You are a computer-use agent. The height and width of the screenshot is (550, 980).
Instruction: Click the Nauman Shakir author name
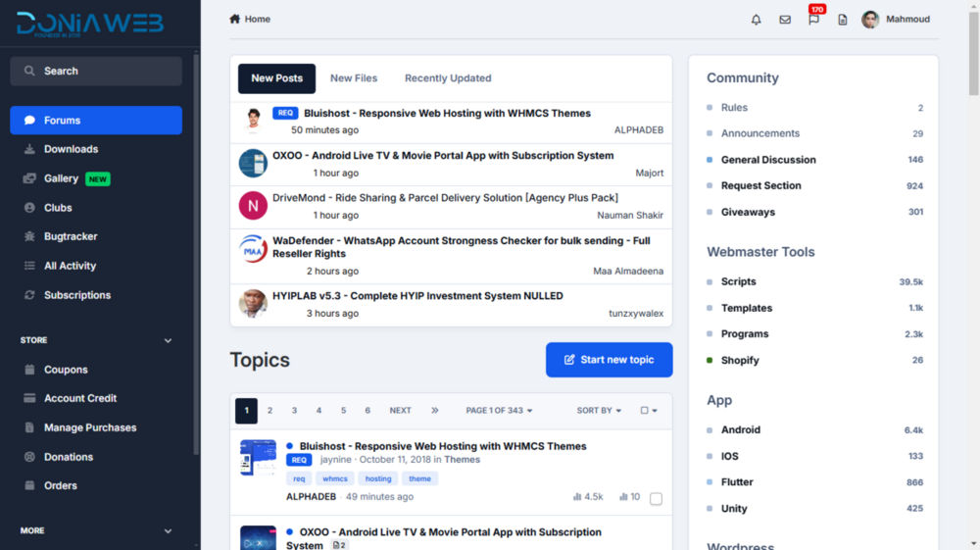coord(630,216)
